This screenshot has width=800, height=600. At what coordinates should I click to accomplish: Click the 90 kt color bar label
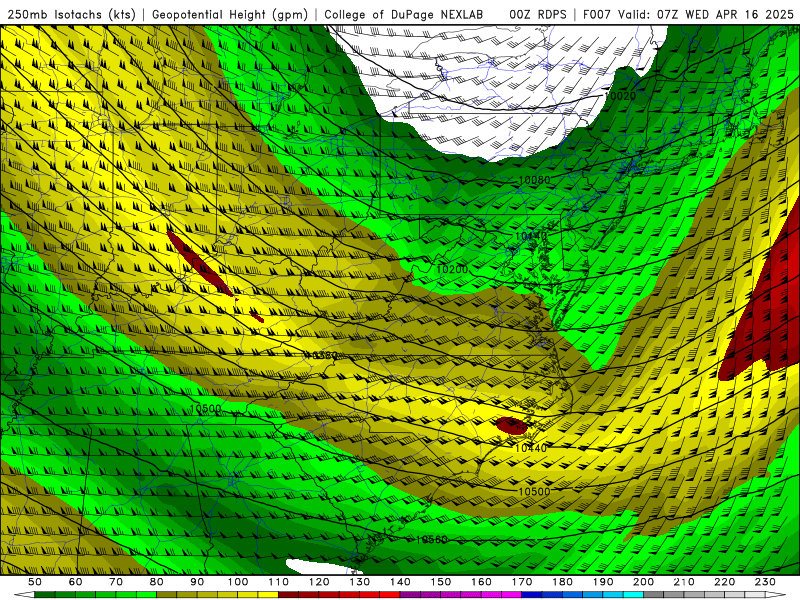click(x=197, y=582)
